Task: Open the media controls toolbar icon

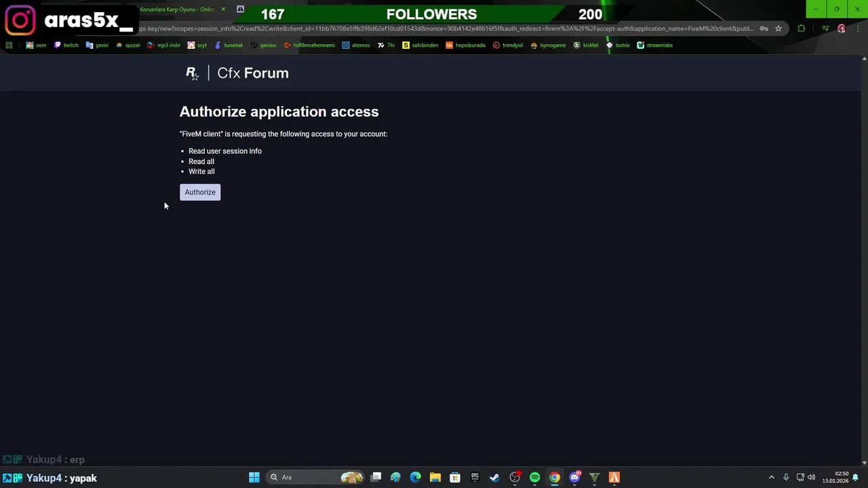Action: (x=825, y=28)
